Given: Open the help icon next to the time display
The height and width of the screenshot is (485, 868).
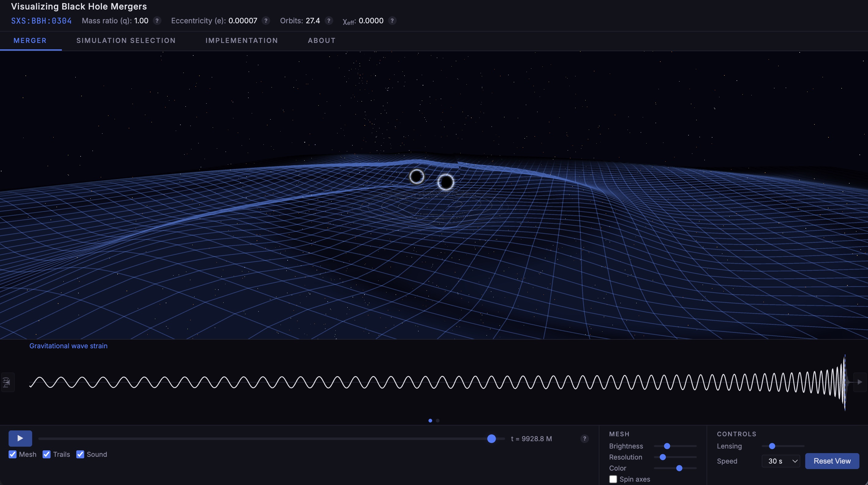Looking at the screenshot, I should tap(584, 439).
